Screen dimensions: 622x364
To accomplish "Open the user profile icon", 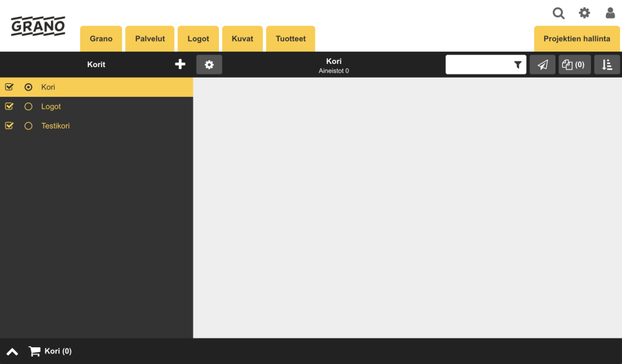I will pos(610,12).
